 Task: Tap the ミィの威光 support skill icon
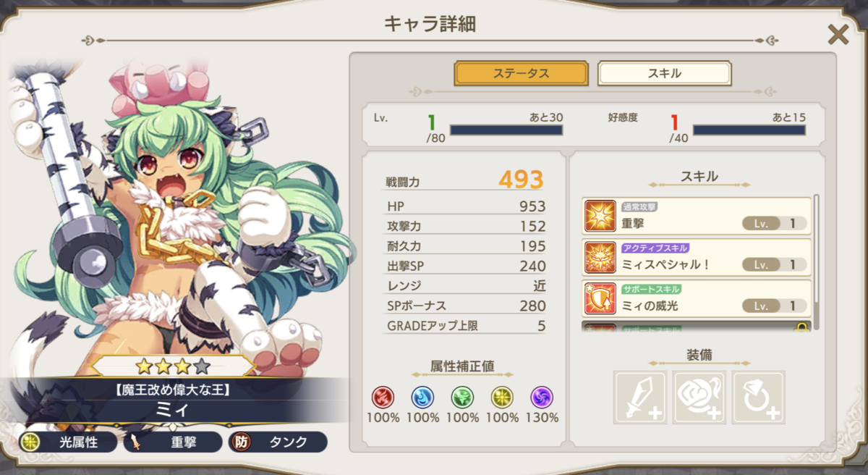click(600, 298)
